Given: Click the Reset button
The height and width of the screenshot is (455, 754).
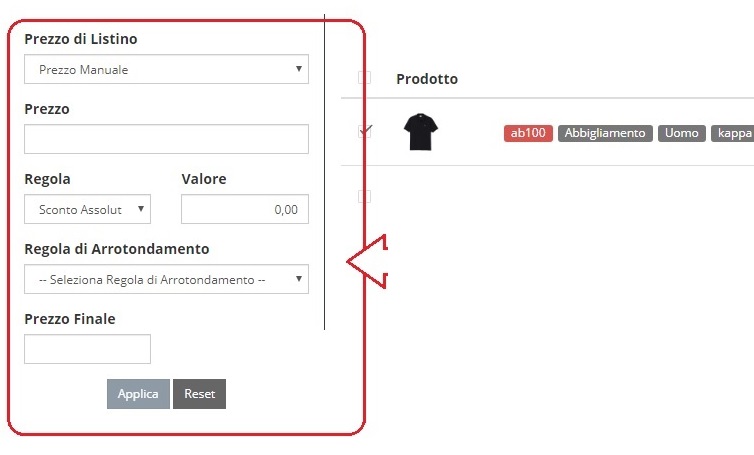Looking at the screenshot, I should [200, 394].
